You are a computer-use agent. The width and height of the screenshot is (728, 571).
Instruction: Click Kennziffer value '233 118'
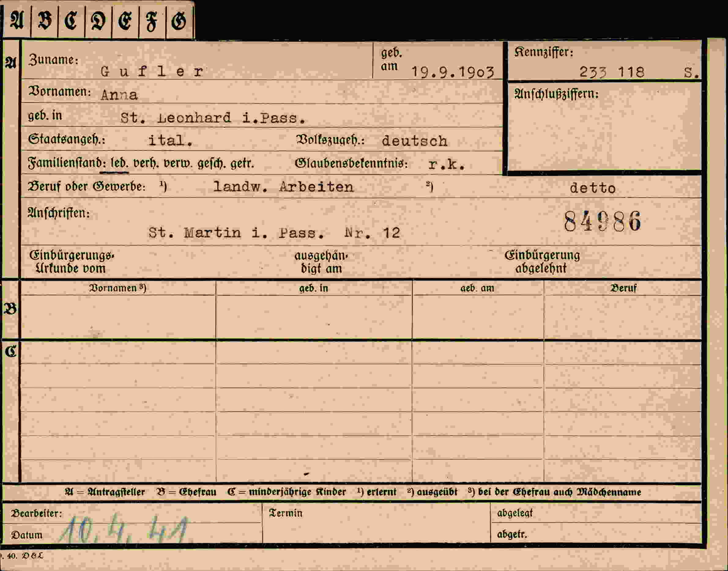612,72
